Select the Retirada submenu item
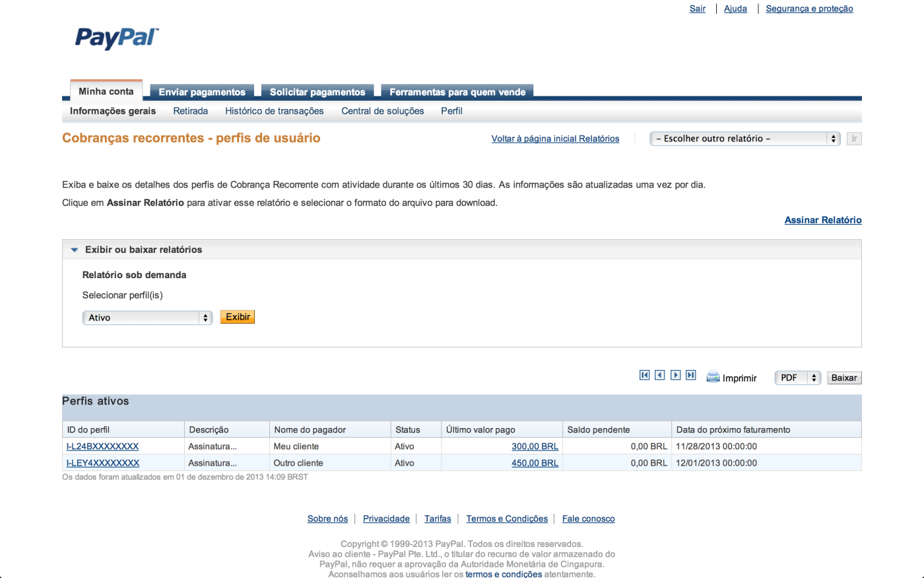The image size is (924, 578). click(191, 111)
